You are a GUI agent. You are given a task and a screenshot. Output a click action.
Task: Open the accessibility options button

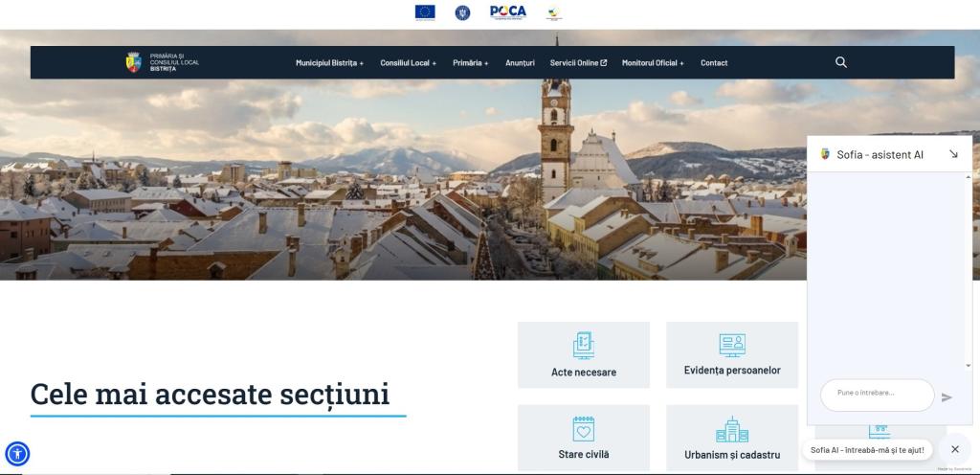click(x=17, y=453)
